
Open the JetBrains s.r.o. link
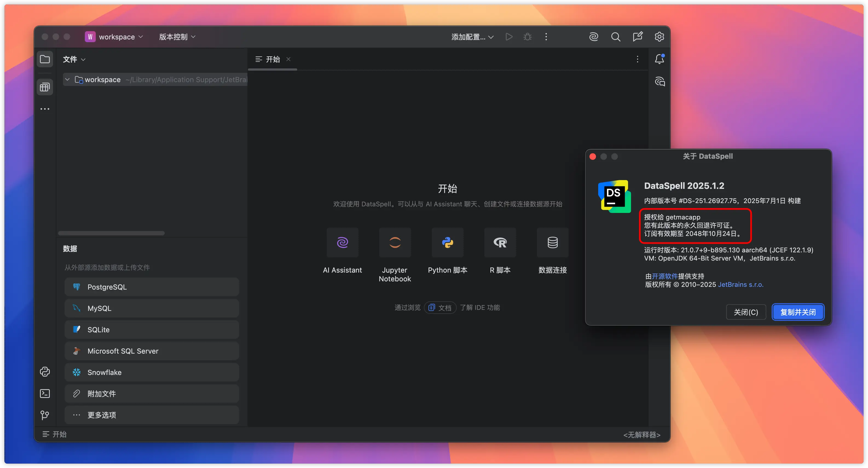point(741,284)
